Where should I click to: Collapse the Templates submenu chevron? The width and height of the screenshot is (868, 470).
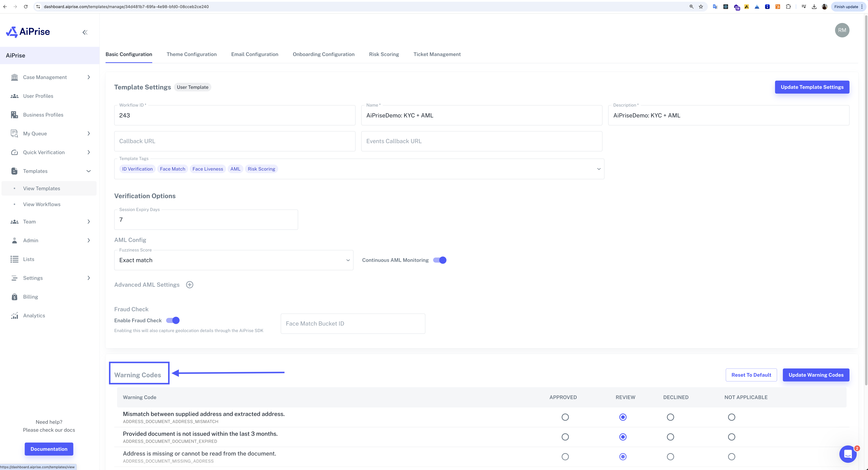[x=89, y=171]
